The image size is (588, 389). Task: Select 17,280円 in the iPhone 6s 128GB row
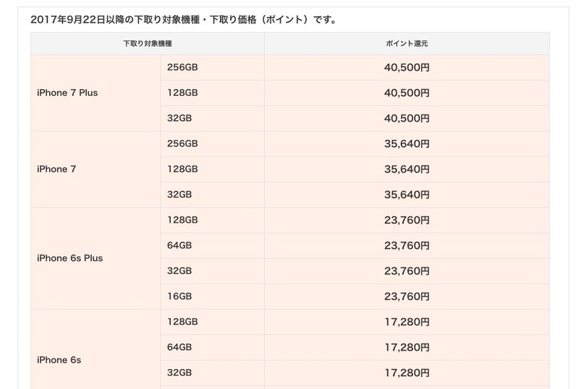pyautogui.click(x=407, y=322)
